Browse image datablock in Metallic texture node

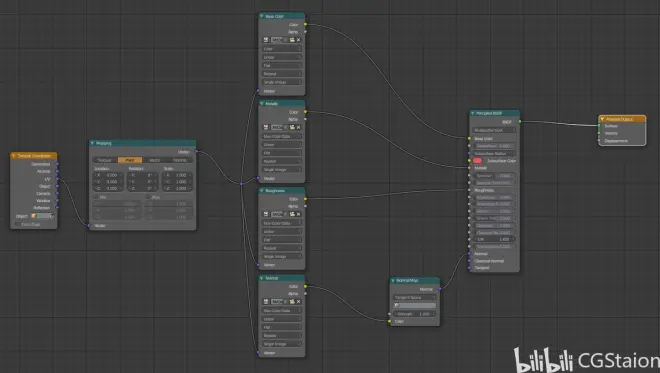[266, 127]
